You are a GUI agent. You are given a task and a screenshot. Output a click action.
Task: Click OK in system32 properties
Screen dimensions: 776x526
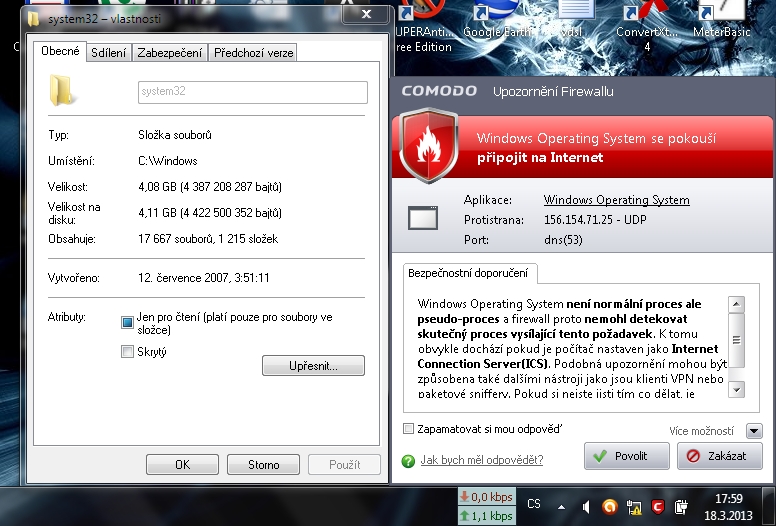[182, 465]
